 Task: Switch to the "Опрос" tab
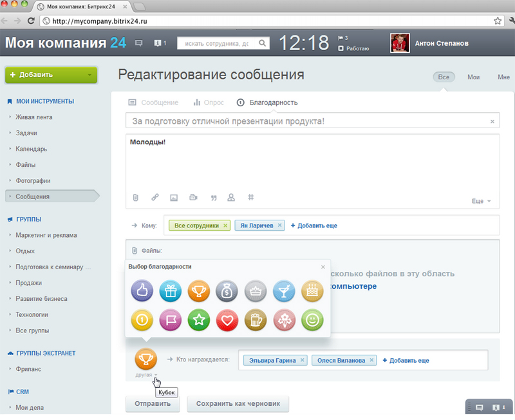point(209,102)
